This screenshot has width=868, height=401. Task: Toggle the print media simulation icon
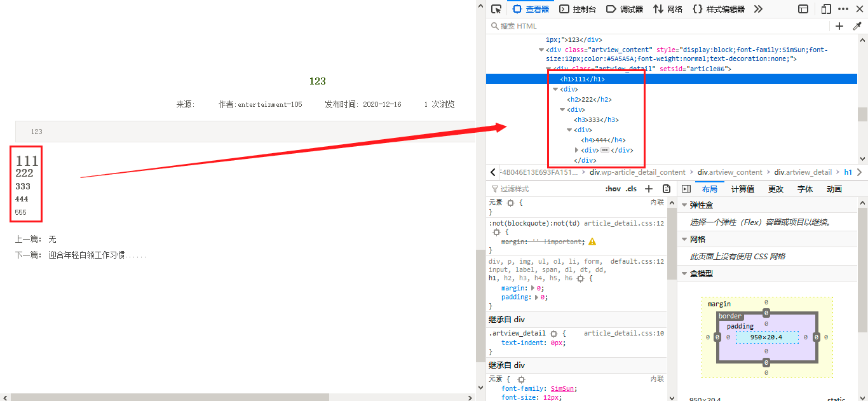click(666, 189)
